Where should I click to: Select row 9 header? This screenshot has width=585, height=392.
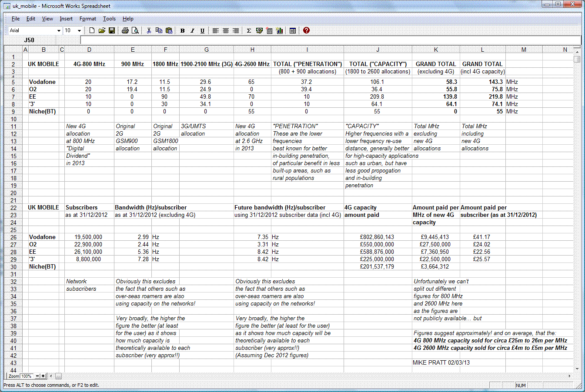click(x=13, y=112)
